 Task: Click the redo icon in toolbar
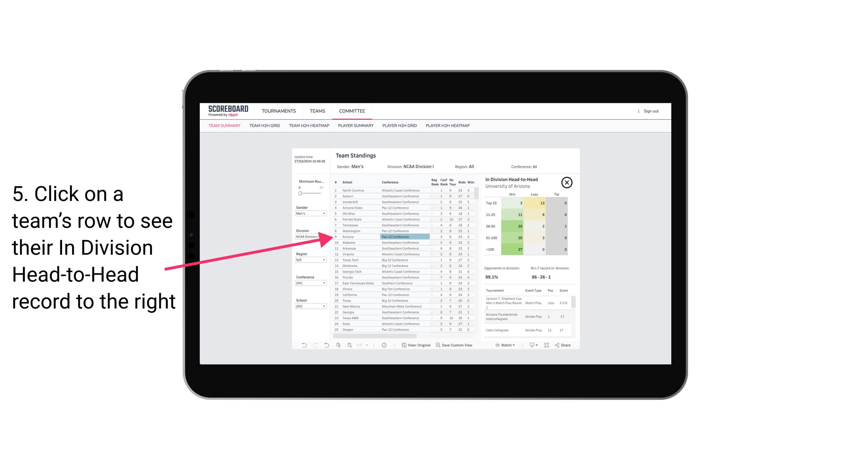tap(315, 345)
